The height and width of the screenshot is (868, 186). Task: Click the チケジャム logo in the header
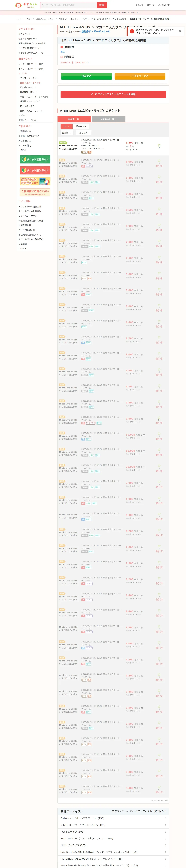point(27,5)
